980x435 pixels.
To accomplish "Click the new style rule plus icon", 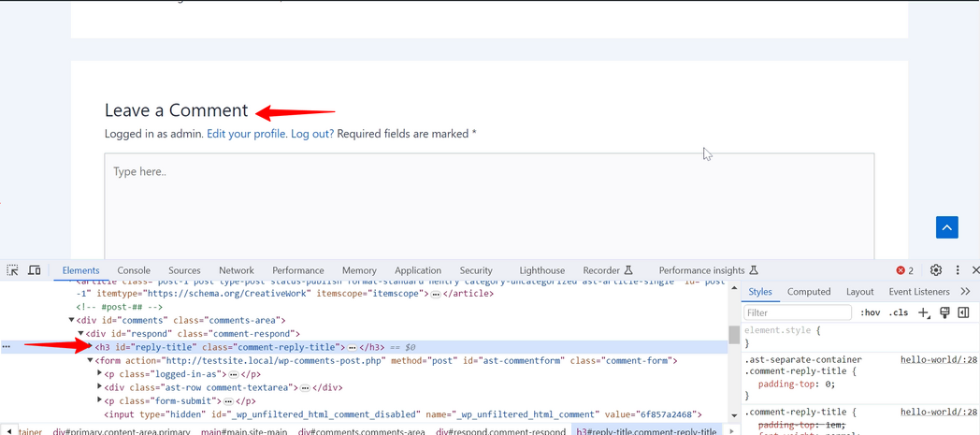I will 924,312.
